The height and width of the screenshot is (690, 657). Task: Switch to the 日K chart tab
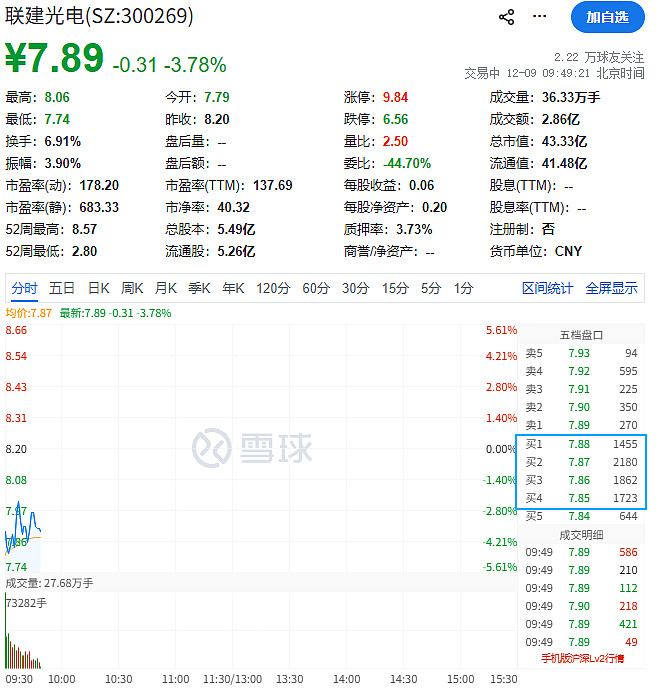(99, 288)
